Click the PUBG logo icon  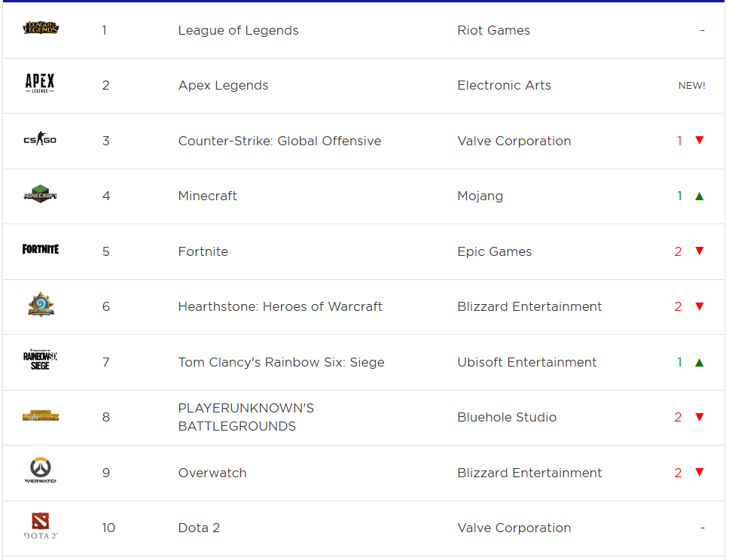pyautogui.click(x=40, y=416)
